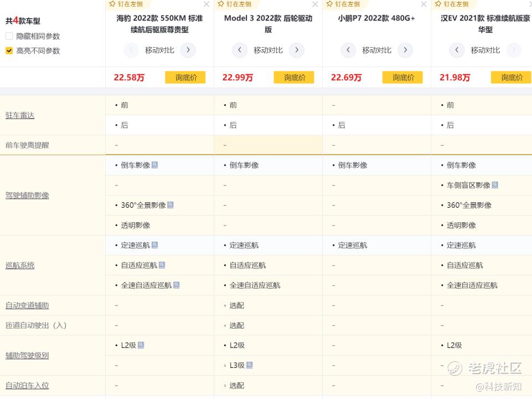Open the image icon beside 海豹 L2级

tap(141, 345)
